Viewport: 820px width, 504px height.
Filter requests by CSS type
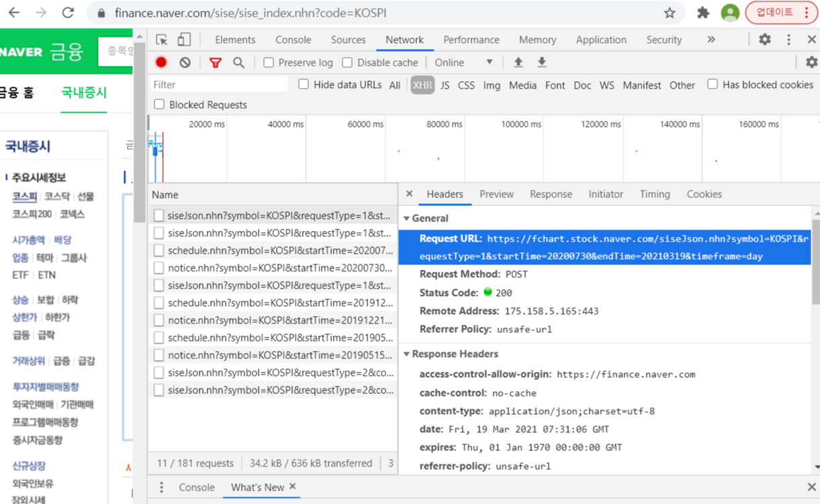[466, 85]
